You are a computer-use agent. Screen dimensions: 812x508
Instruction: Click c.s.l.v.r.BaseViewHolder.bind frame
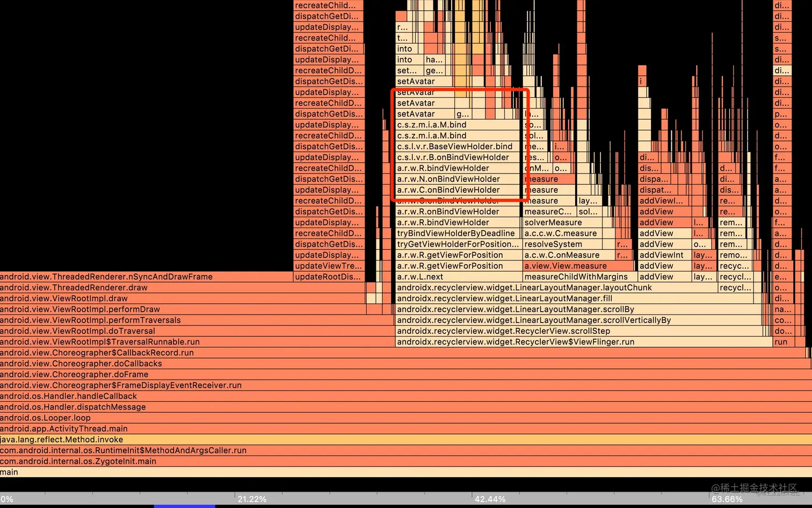[x=458, y=146]
